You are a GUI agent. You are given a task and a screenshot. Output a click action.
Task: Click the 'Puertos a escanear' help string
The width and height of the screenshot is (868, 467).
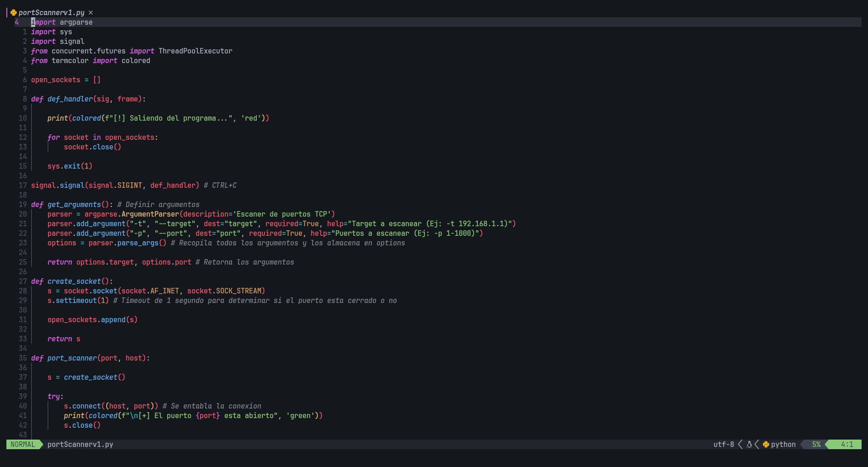click(405, 233)
